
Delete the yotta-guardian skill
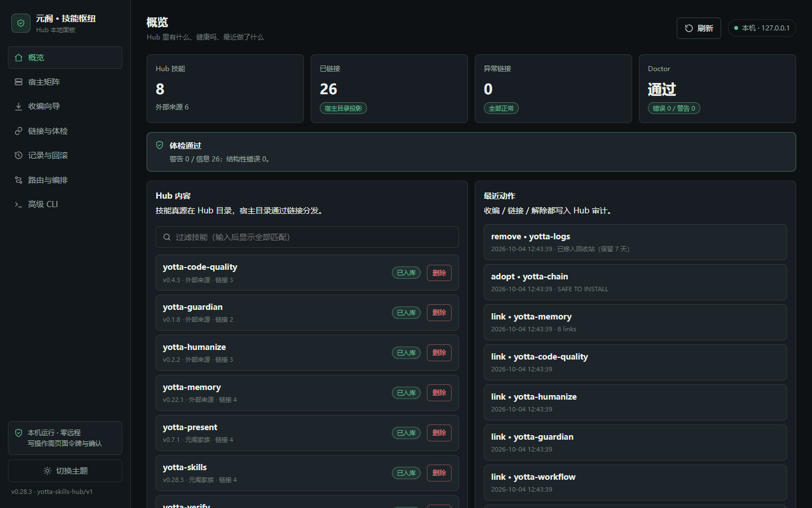tap(439, 313)
